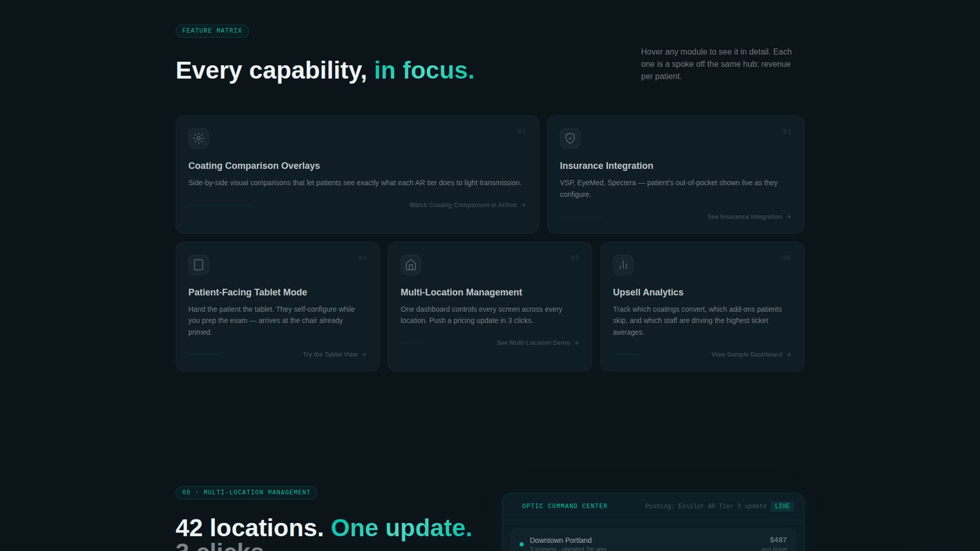980x551 pixels.
Task: Click the Hand the patient the tablet description
Action: coord(272,321)
